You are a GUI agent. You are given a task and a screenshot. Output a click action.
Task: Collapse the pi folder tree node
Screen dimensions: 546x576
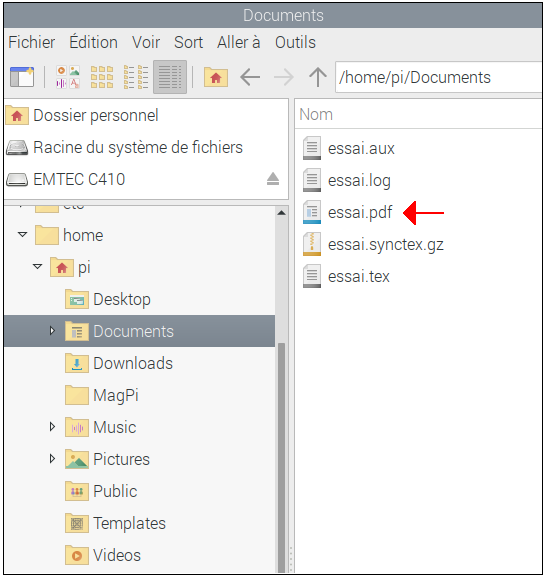click(37, 266)
